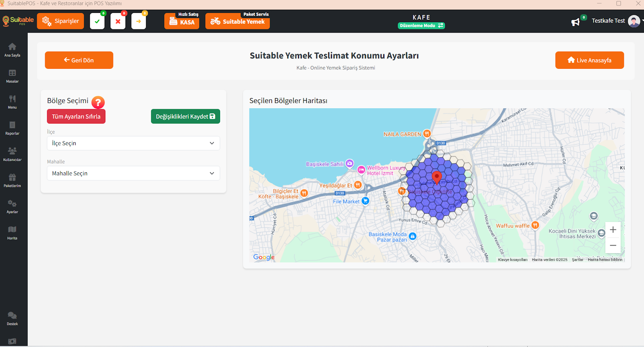Click Kocaeli Dini Yüksek İhtisas Merkezi marker
This screenshot has width=644, height=347.
pos(601,233)
